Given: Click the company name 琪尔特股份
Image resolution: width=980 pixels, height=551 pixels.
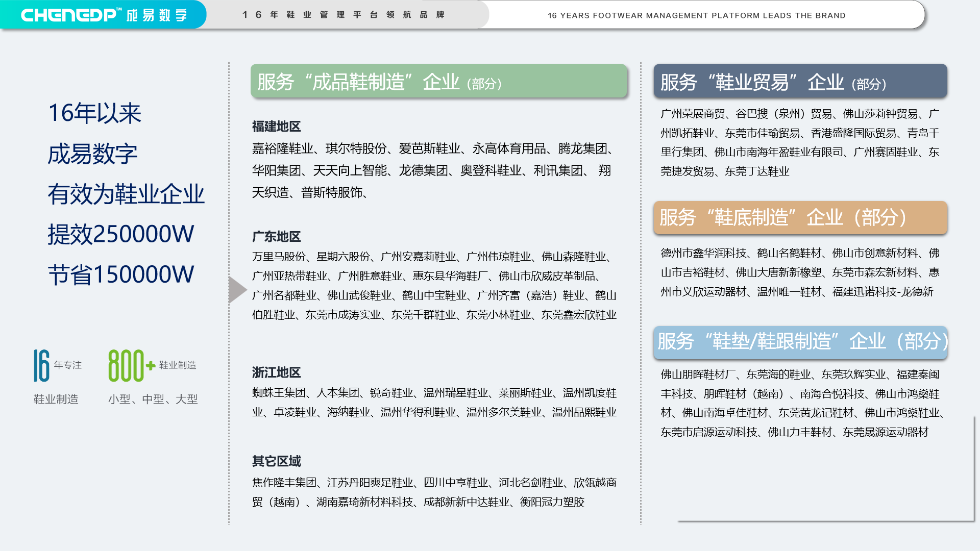Looking at the screenshot, I should click(x=356, y=148).
